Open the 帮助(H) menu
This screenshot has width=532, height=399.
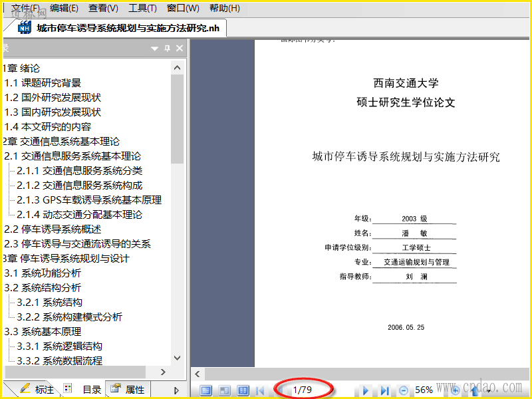[x=225, y=8]
